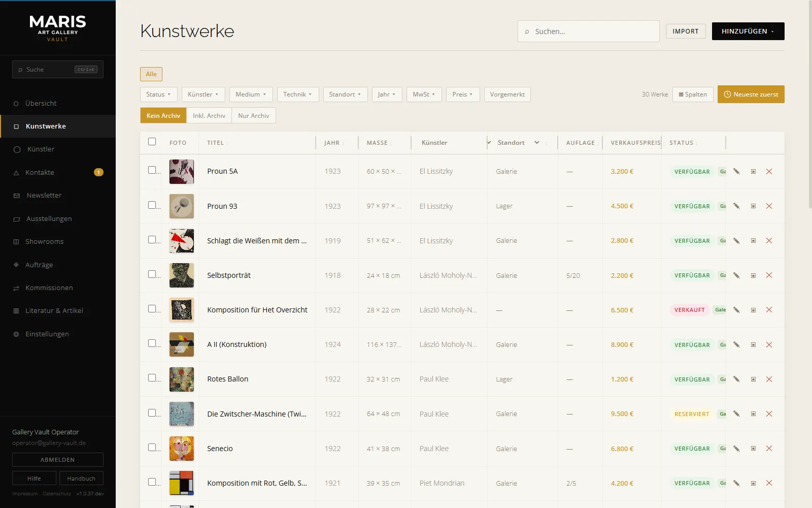Toggle the select-all checkbox in table header
The image size is (812, 508).
[x=152, y=142]
